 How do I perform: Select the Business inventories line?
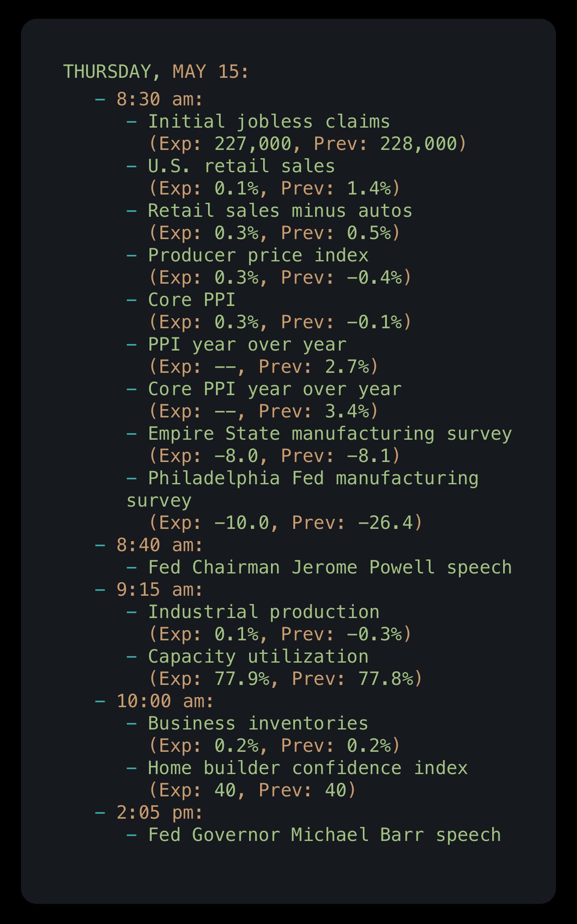coord(258,723)
